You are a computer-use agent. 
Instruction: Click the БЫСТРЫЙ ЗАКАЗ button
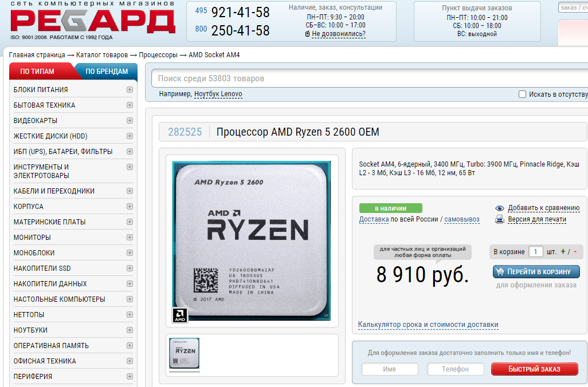tap(534, 369)
